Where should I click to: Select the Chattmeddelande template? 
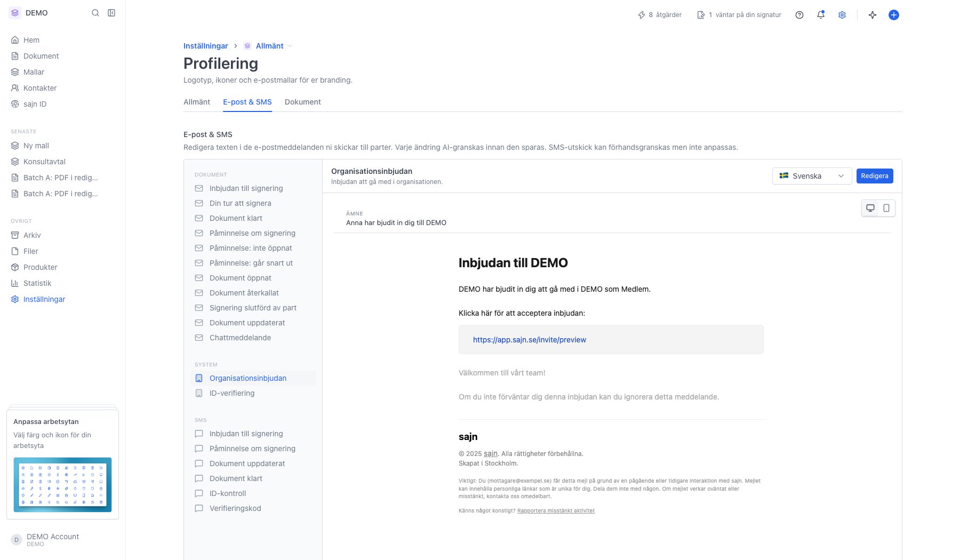[x=253, y=338]
